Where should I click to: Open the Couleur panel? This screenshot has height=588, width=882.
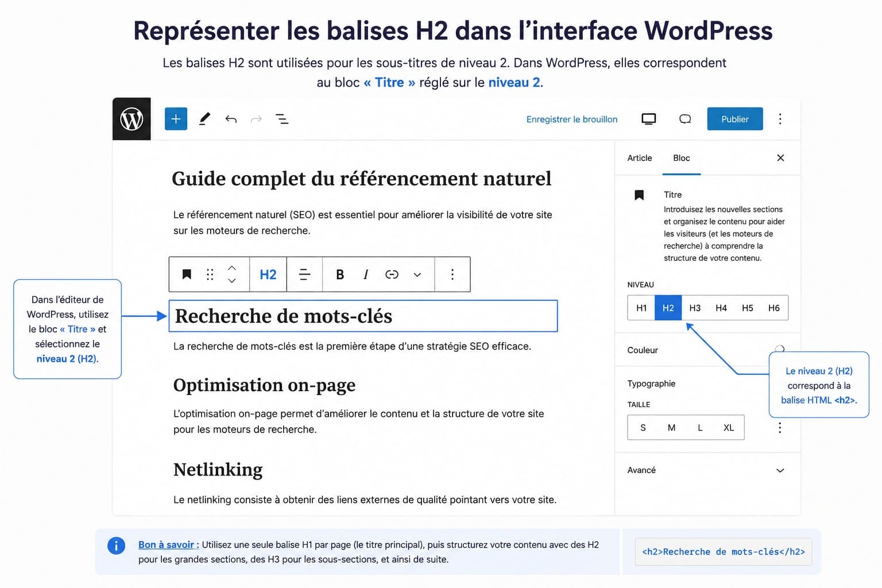tap(707, 350)
